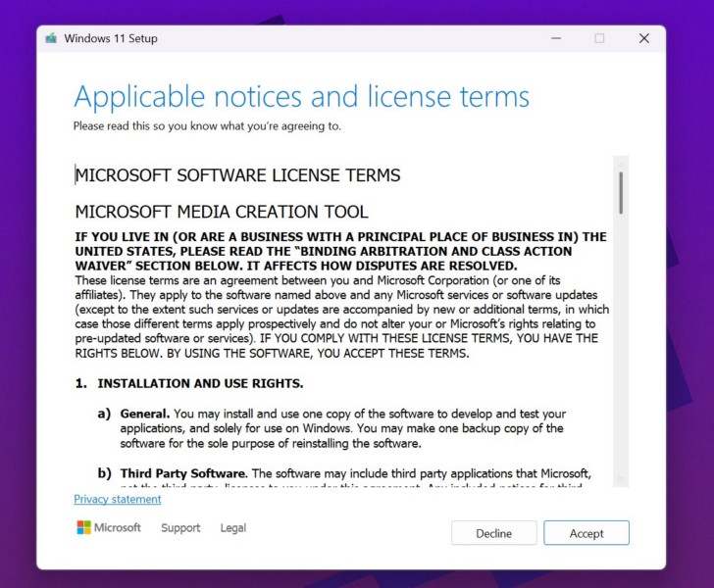Minimize the Windows 11 Setup window
This screenshot has height=588, width=714.
(554, 38)
